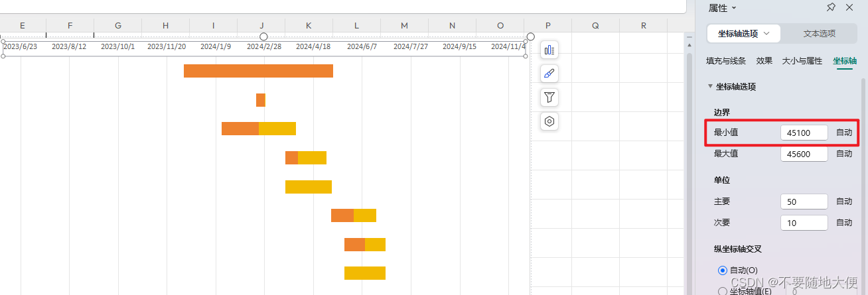Open the 坐标轴选项 dropdown tab

tap(744, 33)
